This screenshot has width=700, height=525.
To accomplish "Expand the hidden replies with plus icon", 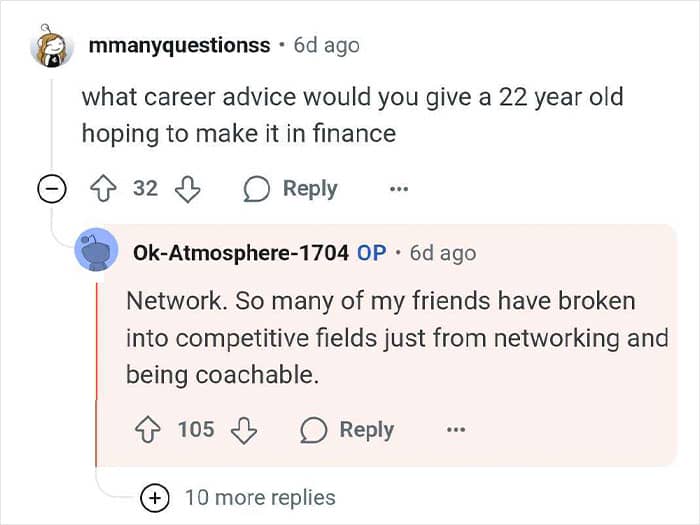I will [x=154, y=498].
